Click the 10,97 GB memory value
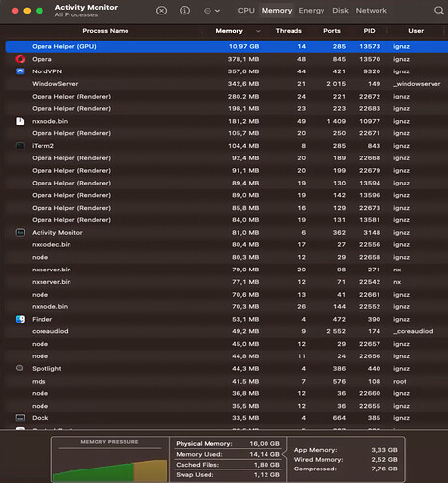Viewport: 448px width, 483px height. [x=243, y=46]
